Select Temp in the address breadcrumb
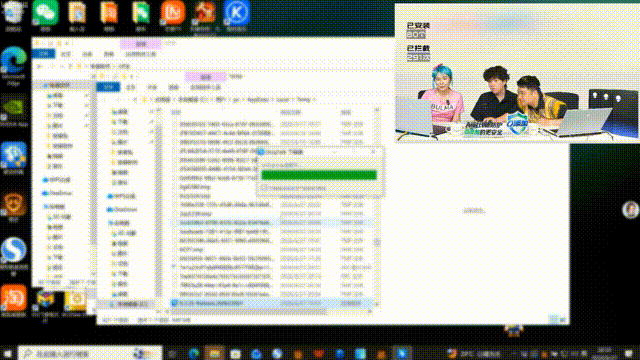Image resolution: width=640 pixels, height=360 pixels. [x=303, y=100]
